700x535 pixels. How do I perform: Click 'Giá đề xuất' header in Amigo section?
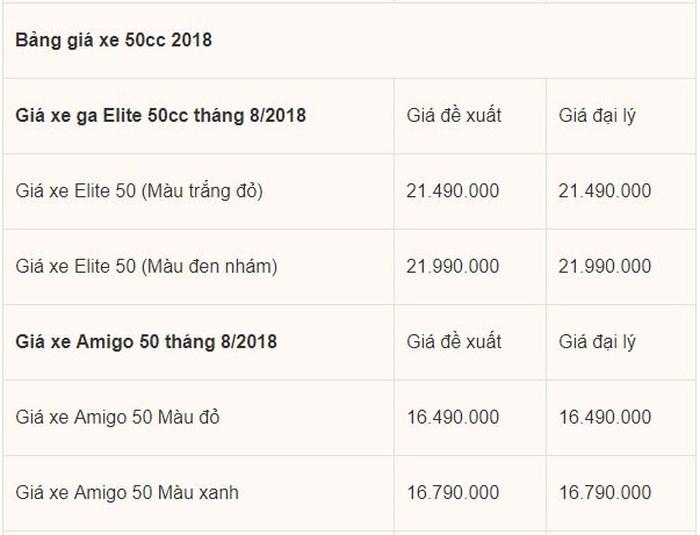pyautogui.click(x=454, y=342)
